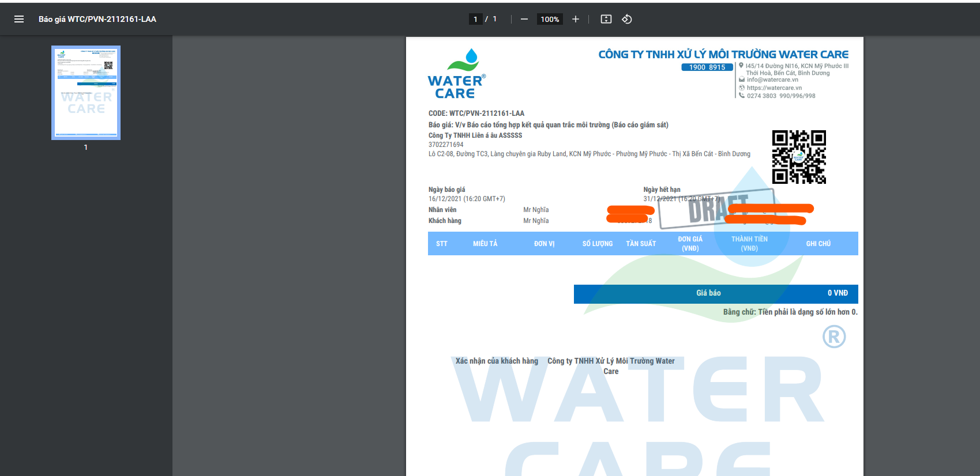Screen dimensions: 980x476
Task: Click the https://watercare.vn link
Action: pos(774,88)
